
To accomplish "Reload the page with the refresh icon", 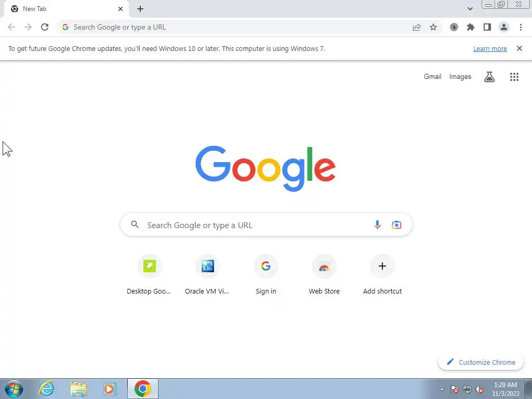I will 45,27.
